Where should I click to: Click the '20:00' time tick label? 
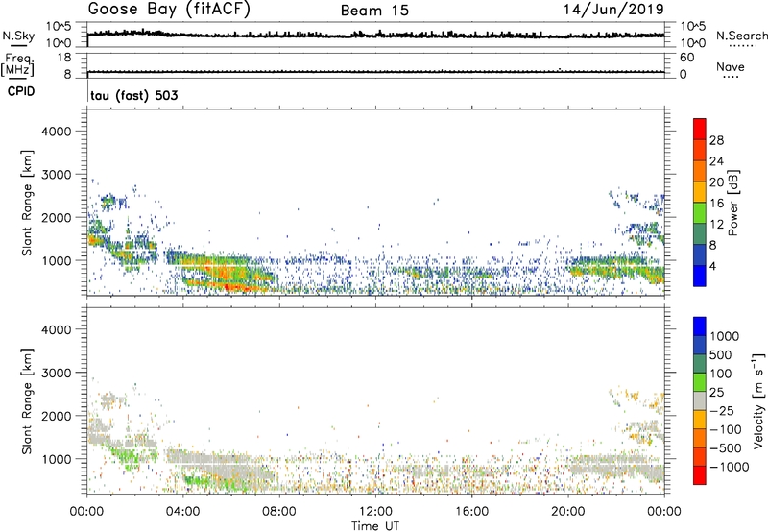[567, 512]
